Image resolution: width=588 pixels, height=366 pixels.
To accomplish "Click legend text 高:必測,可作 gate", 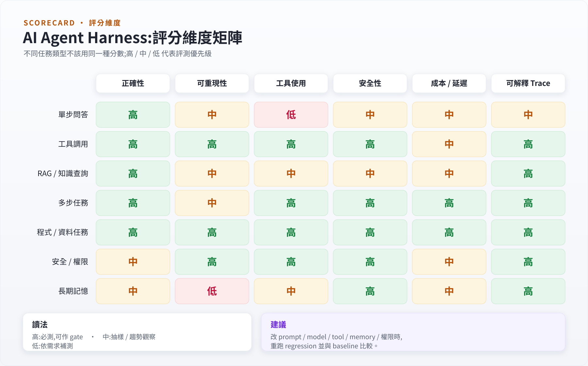I will [x=57, y=337].
